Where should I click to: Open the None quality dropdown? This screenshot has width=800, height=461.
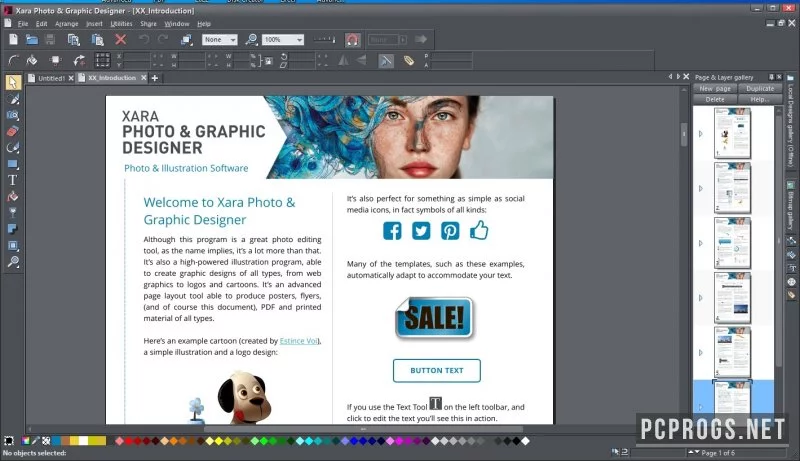[x=220, y=39]
